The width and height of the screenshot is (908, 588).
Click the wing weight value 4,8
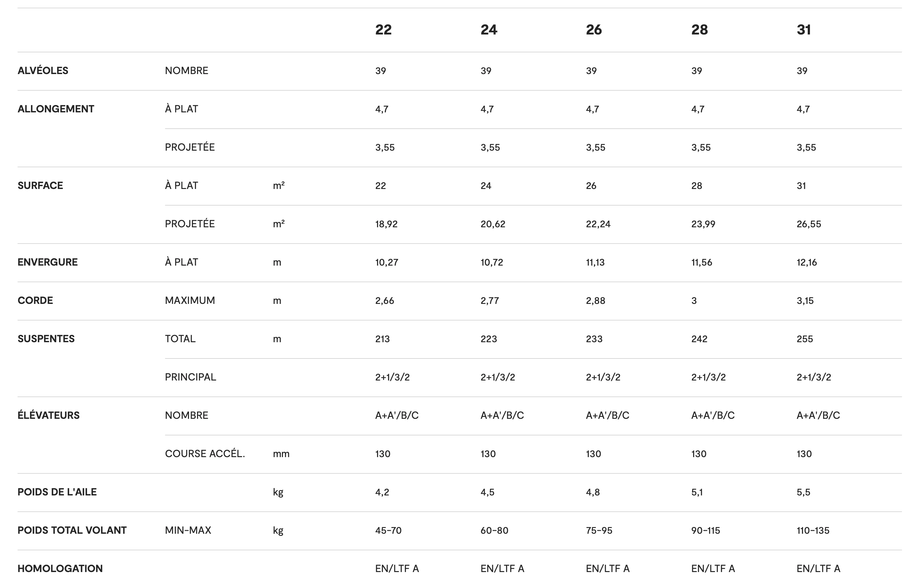tap(593, 492)
